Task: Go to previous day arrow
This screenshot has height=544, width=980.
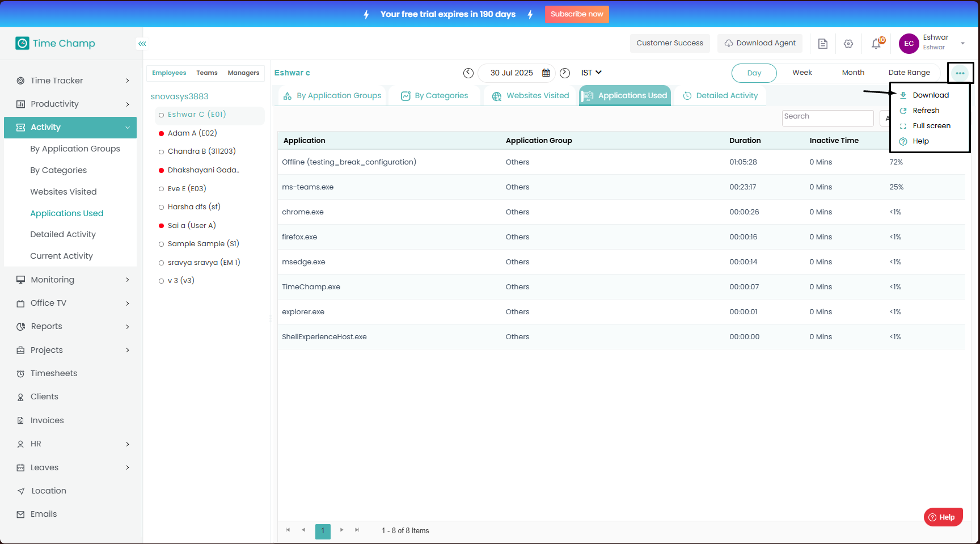Action: (x=468, y=73)
